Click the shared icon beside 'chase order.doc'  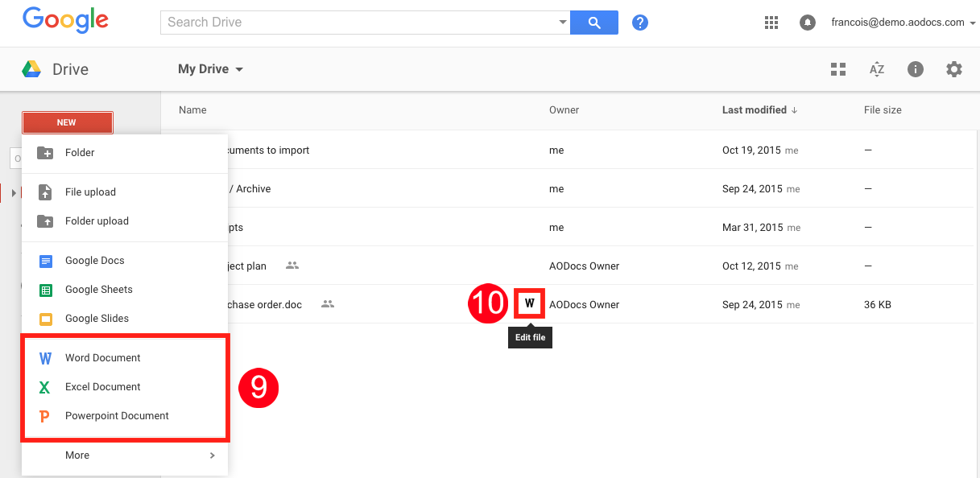(x=327, y=304)
